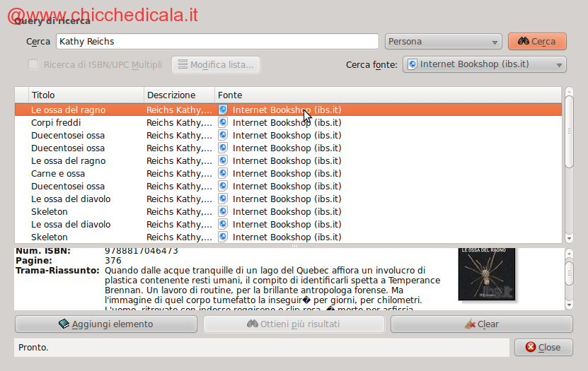Image resolution: width=588 pixels, height=371 pixels.
Task: Click the globe icon in Cerca fonte combo
Action: 413,65
